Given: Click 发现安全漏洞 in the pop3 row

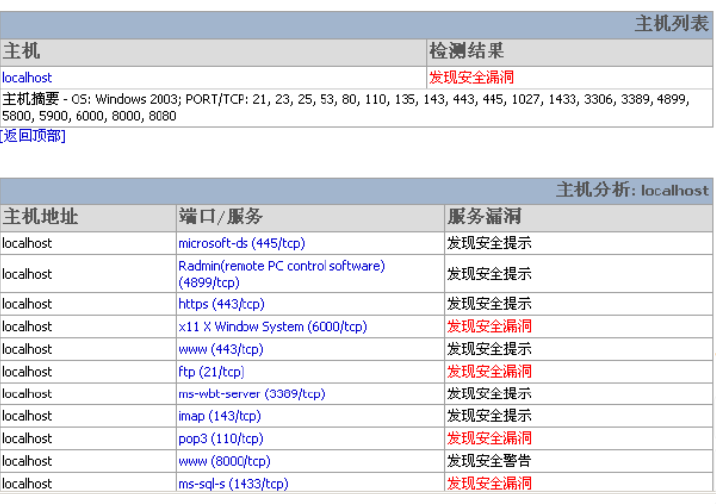Looking at the screenshot, I should tap(489, 439).
